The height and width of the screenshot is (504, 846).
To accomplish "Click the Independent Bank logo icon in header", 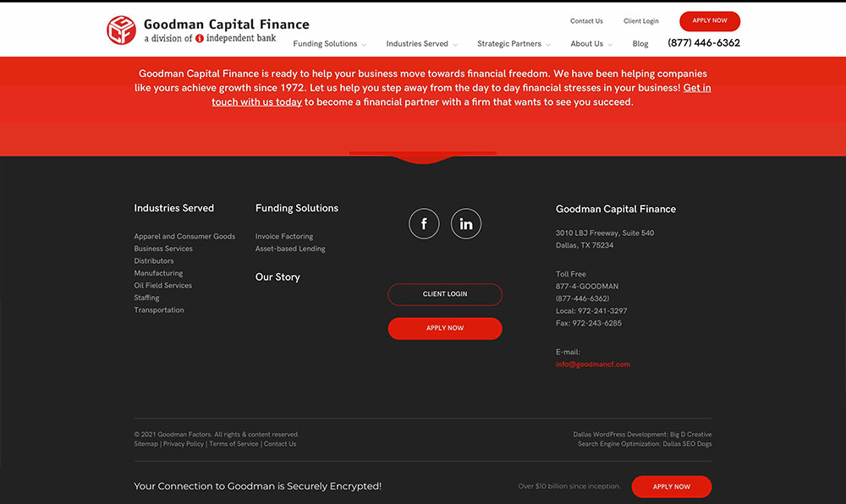I will [x=200, y=38].
